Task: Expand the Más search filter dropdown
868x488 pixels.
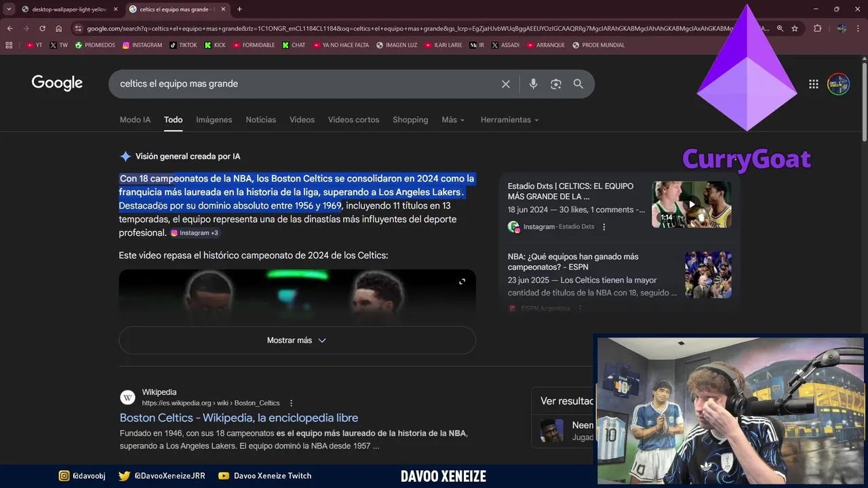Action: [x=453, y=120]
